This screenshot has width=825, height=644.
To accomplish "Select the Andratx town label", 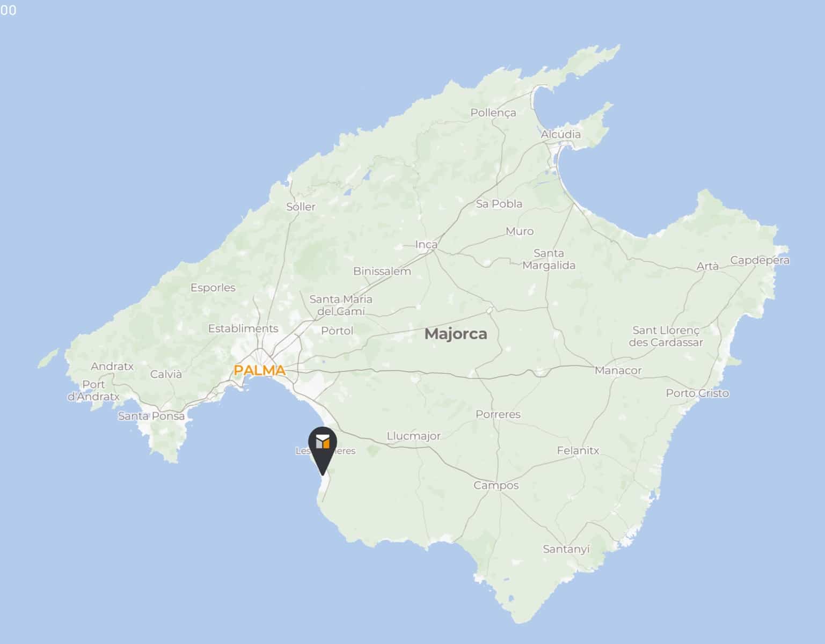I will point(112,367).
